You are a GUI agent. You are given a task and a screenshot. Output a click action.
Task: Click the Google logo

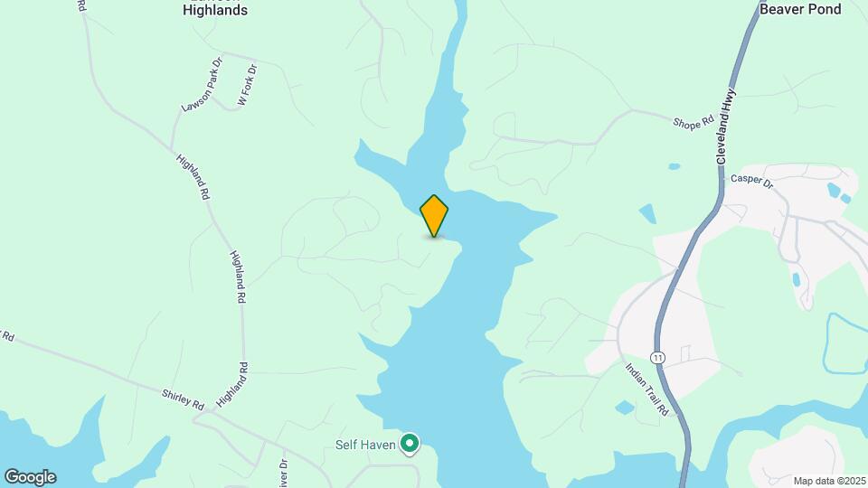coord(31,477)
